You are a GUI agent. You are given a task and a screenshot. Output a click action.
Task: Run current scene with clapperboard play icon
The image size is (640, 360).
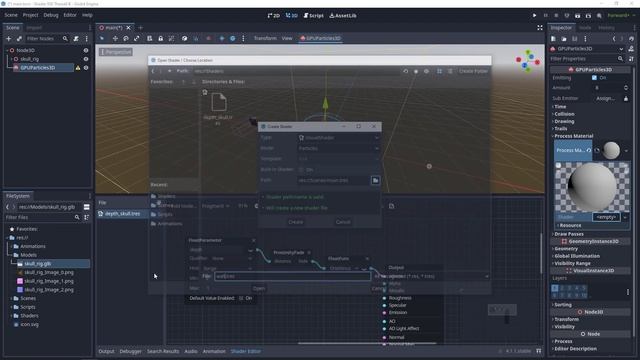click(x=578, y=16)
